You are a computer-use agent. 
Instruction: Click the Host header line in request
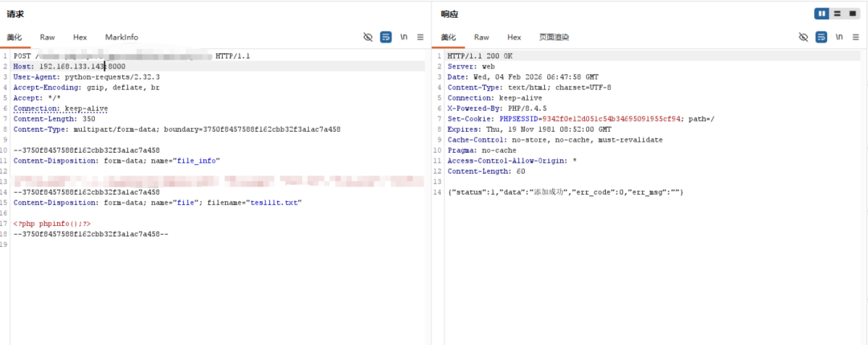(x=69, y=66)
